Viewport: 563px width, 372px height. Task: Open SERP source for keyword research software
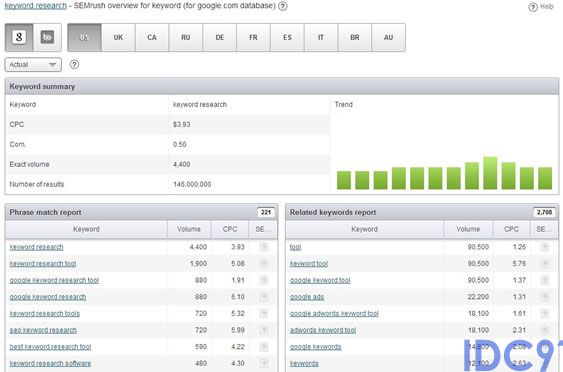264,363
